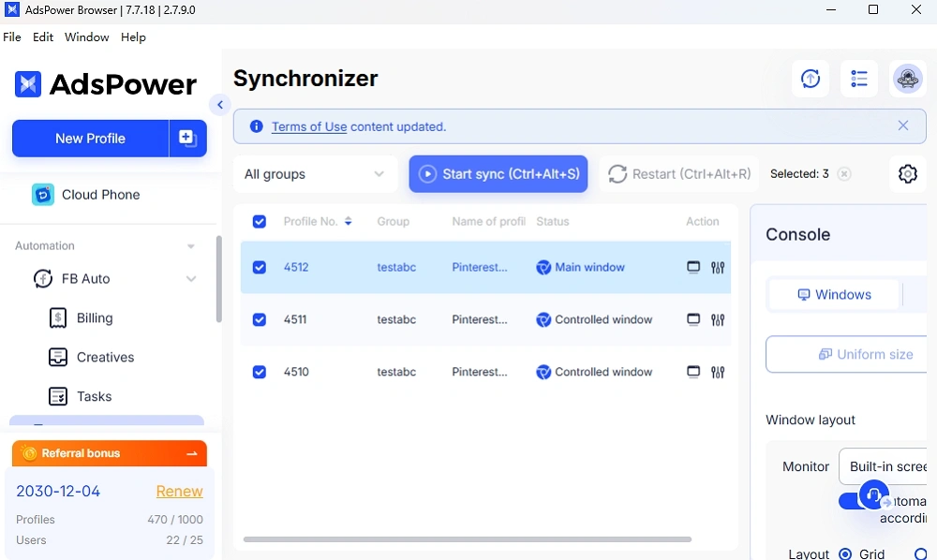Click the update refresh icon in header
Viewport: 937px width, 560px height.
coord(811,79)
